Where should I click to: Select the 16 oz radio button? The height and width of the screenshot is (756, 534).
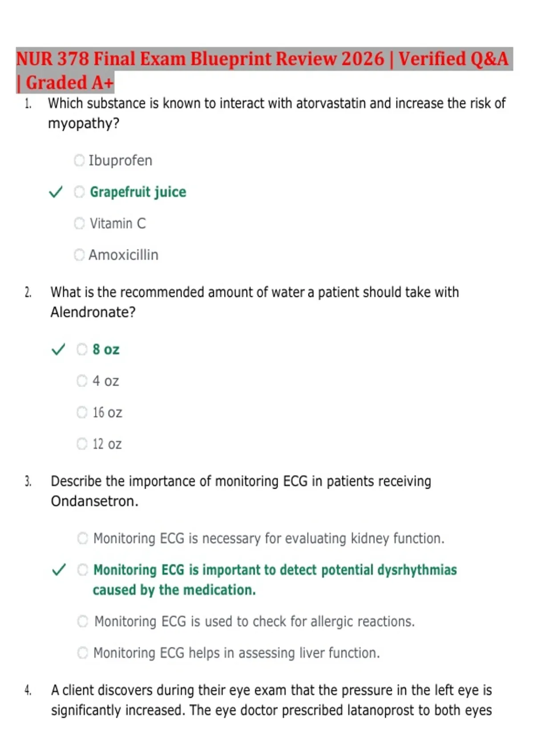82,413
